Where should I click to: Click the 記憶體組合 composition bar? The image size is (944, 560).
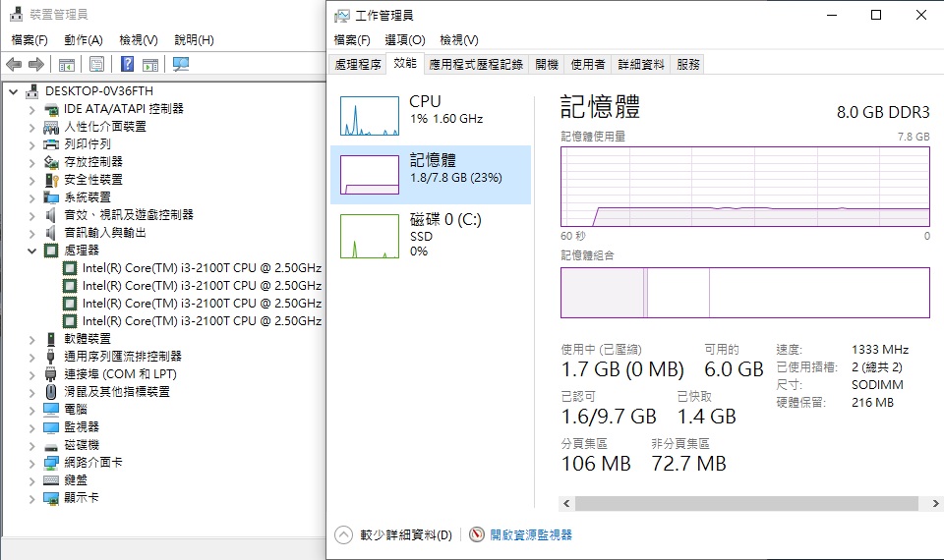(x=745, y=293)
